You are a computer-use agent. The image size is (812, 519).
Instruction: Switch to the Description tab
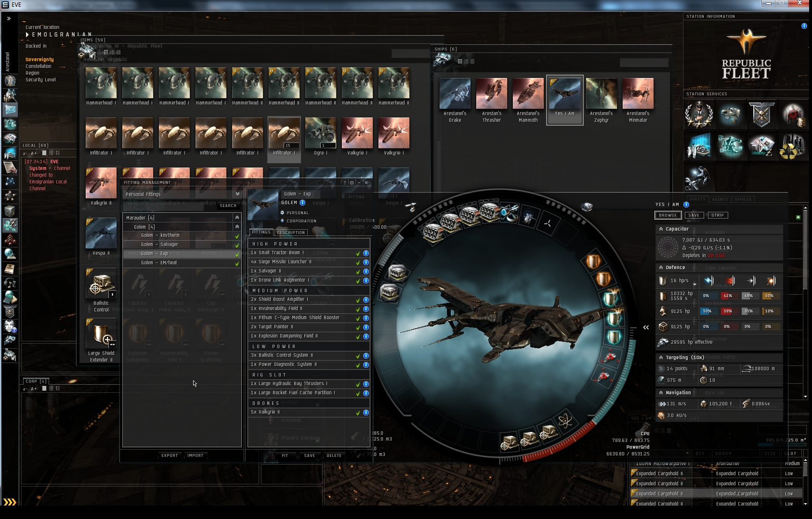(x=291, y=233)
